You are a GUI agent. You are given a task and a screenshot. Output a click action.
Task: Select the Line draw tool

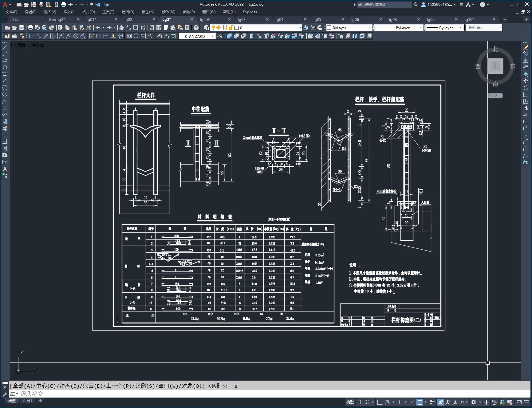click(5, 47)
